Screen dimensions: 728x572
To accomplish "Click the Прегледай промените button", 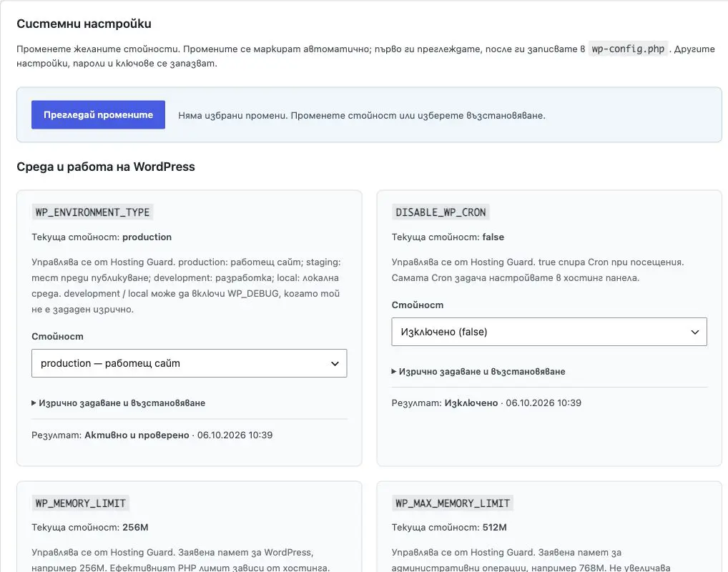I will pos(98,114).
